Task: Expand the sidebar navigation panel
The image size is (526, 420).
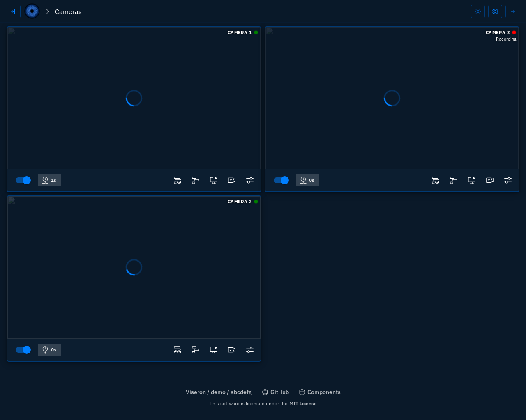Action: pyautogui.click(x=14, y=11)
